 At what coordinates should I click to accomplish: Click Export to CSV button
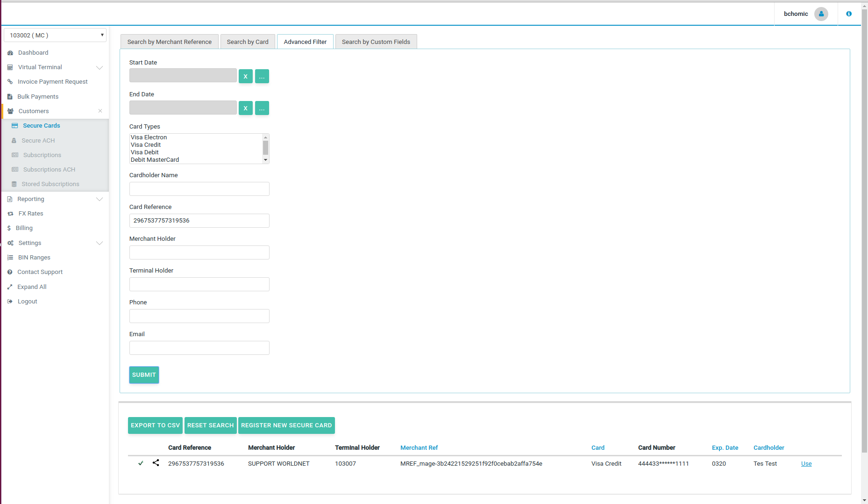pyautogui.click(x=155, y=425)
